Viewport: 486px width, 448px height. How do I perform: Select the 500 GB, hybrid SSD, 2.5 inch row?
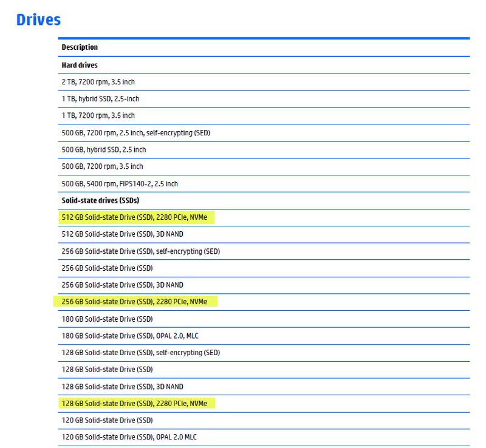264,150
